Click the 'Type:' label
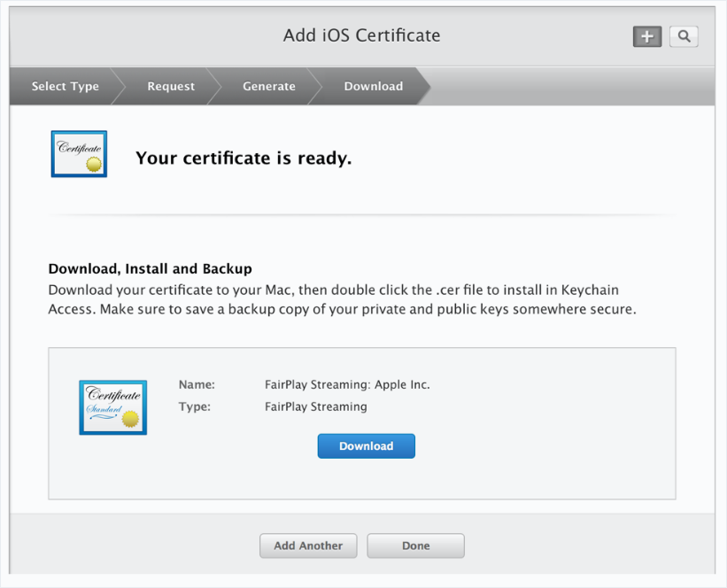Screen dimensions: 727x588 click(195, 406)
